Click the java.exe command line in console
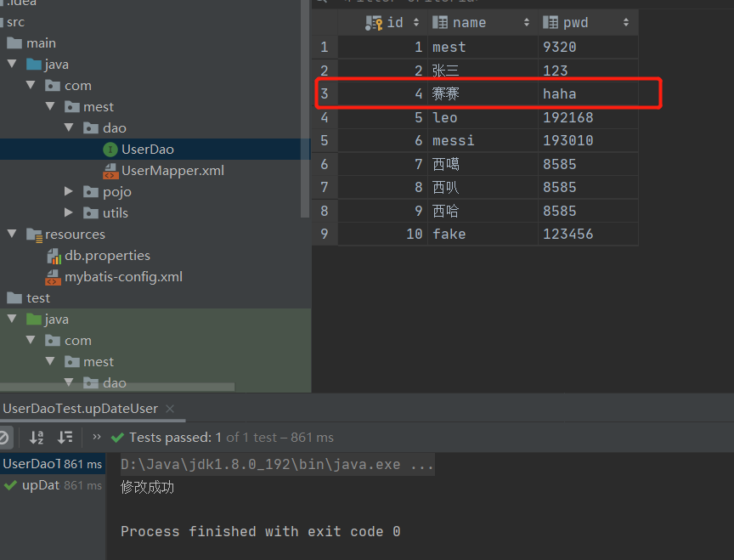This screenshot has width=734, height=560. 277,464
